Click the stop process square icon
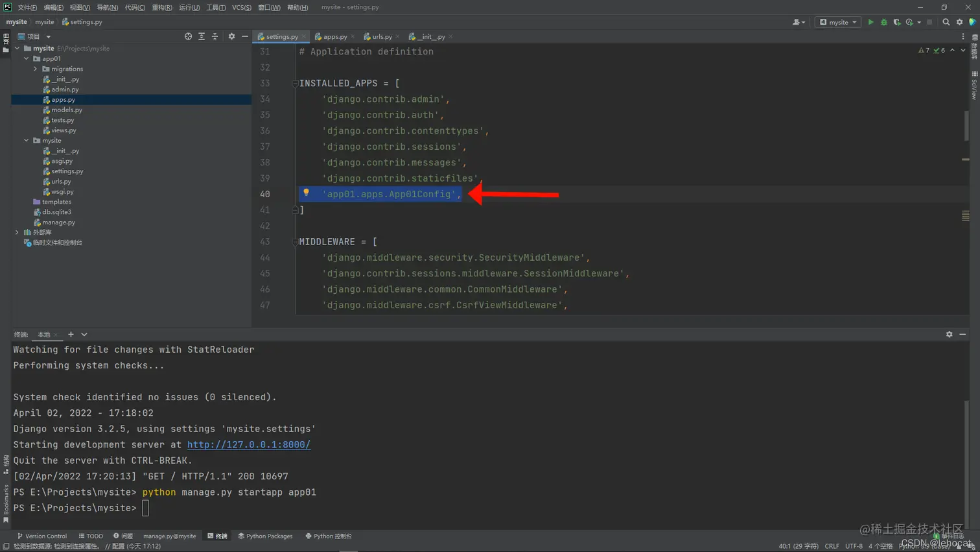Image resolution: width=980 pixels, height=552 pixels. coord(929,22)
